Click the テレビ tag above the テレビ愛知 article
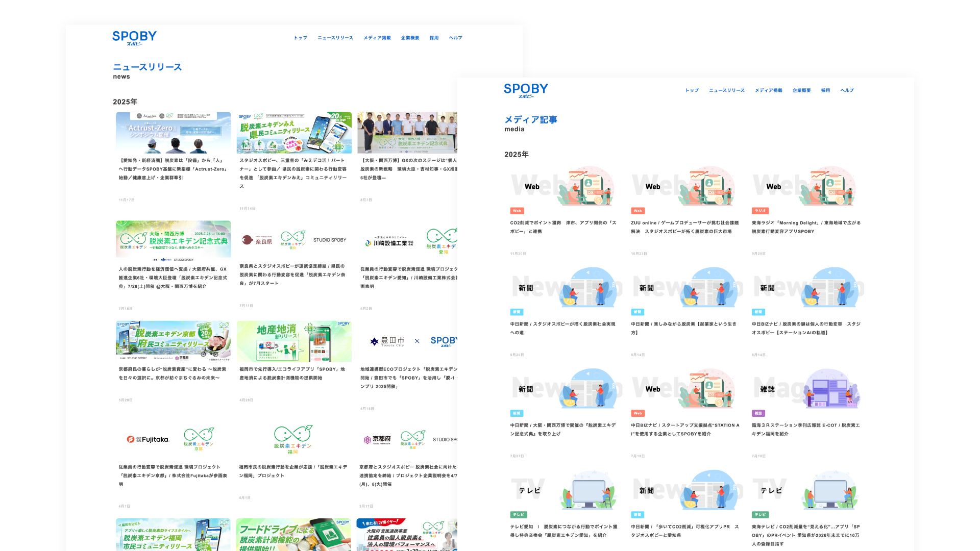Viewport: 980px width, 551px height. point(518,515)
